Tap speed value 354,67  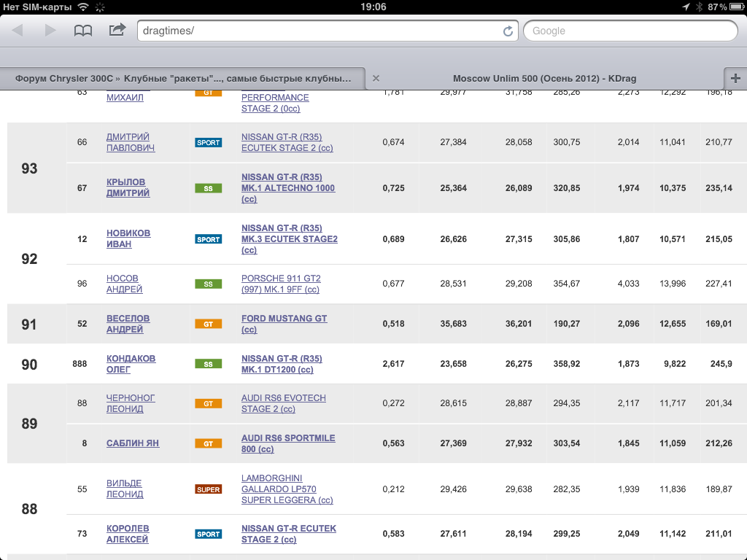coord(566,284)
